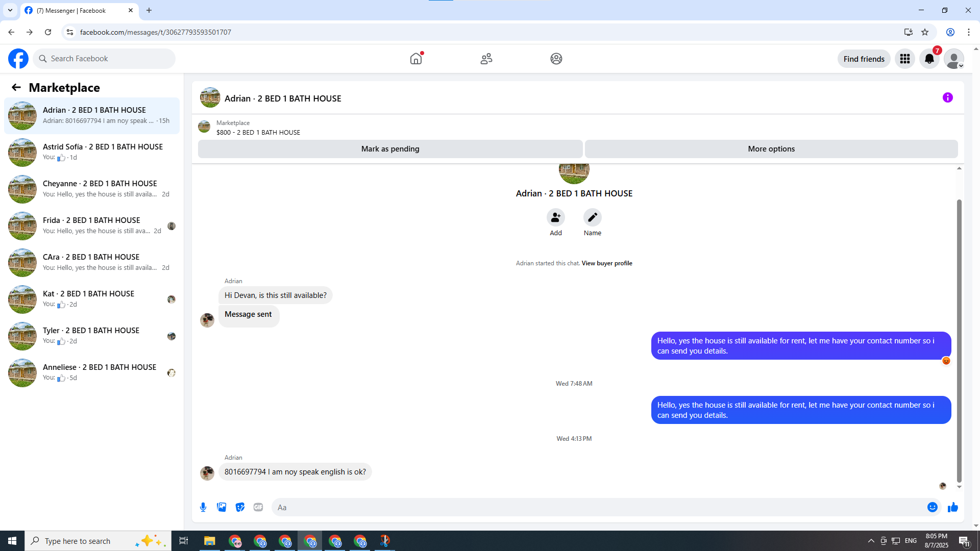Open a new browser tab
This screenshot has width=980, height=551.
click(149, 10)
